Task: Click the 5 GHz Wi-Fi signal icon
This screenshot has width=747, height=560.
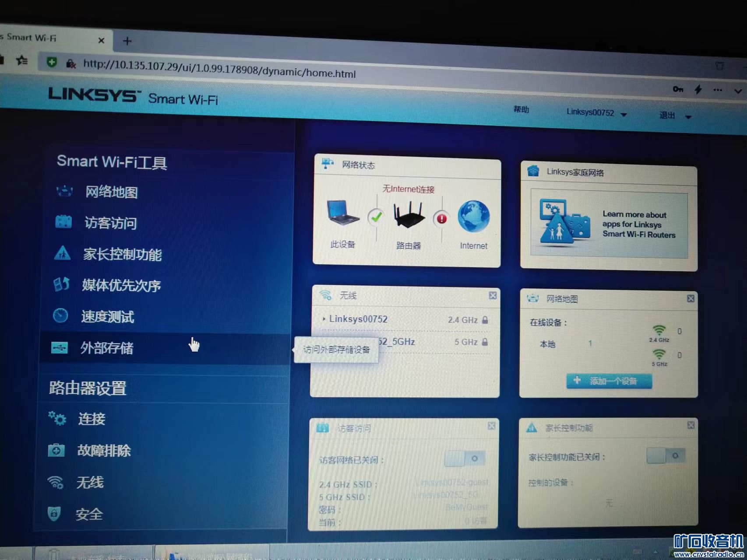Action: [659, 355]
